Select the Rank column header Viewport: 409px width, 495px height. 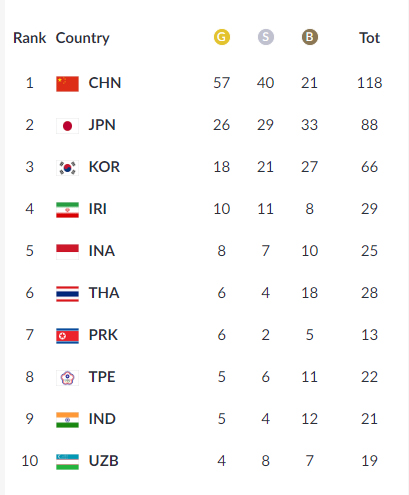(29, 38)
